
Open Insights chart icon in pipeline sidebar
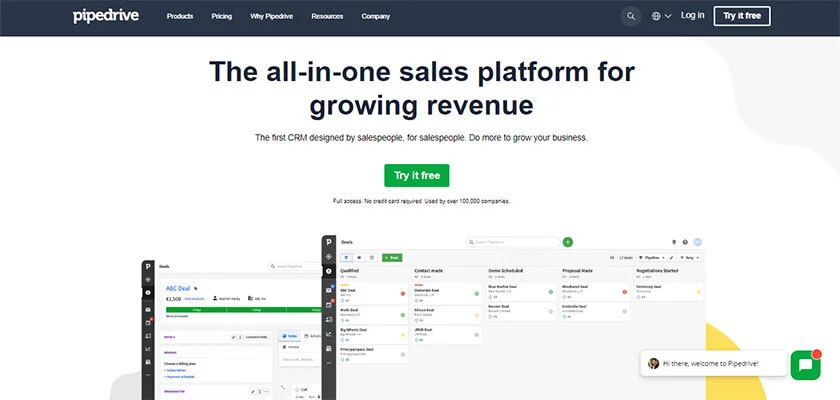tap(329, 334)
